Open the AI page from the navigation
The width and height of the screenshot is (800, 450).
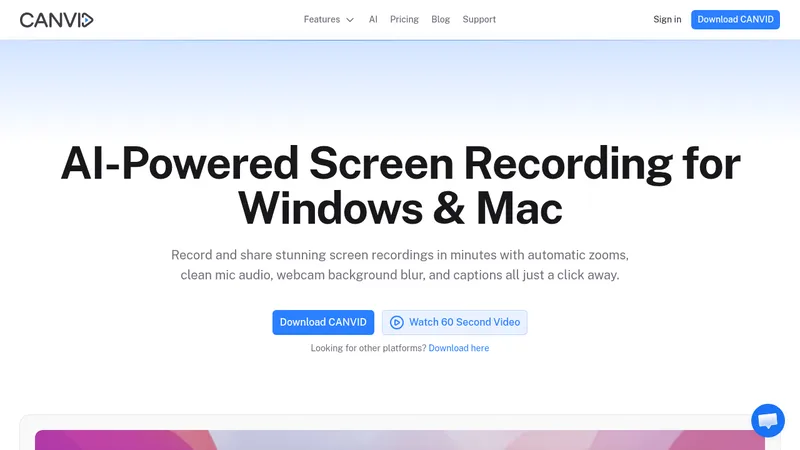coord(373,19)
